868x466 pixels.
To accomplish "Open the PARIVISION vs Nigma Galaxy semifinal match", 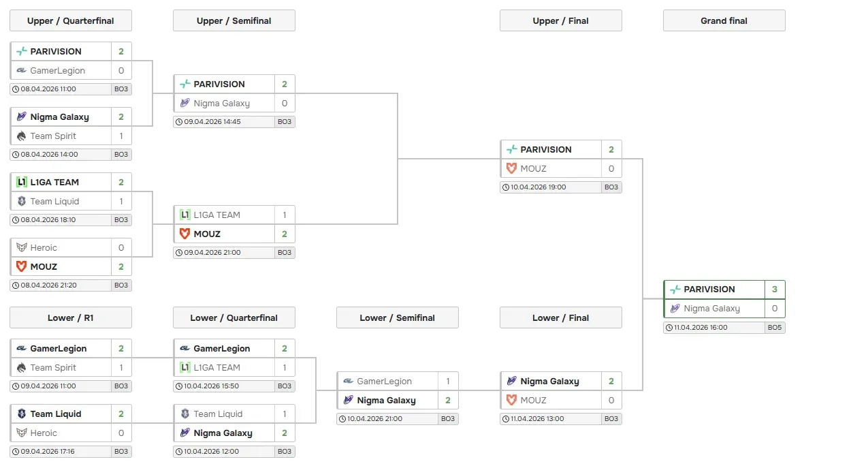I will [x=234, y=93].
